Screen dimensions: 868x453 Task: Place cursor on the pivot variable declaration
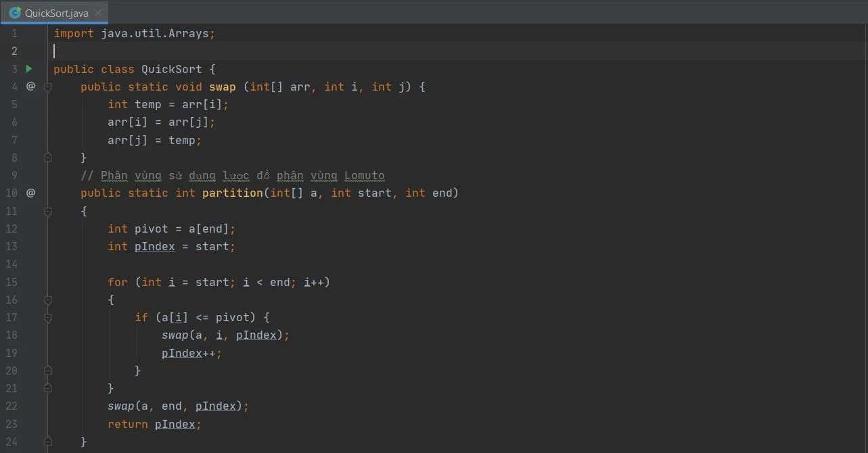[151, 229]
